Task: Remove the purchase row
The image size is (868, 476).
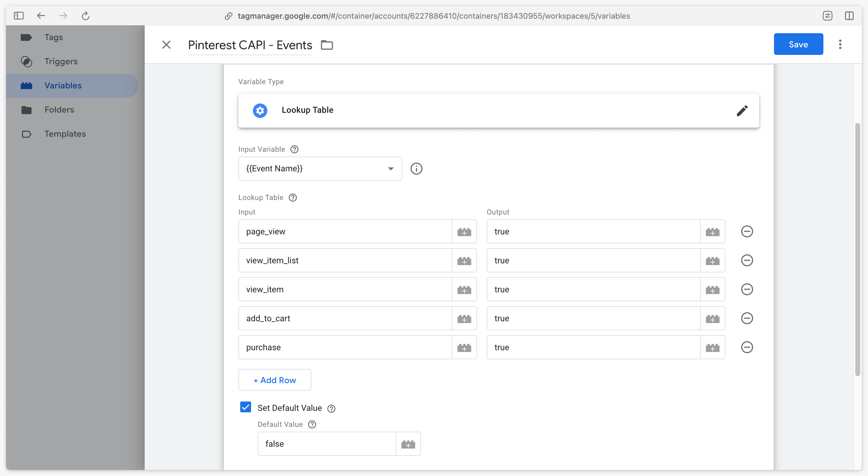Action: click(747, 347)
